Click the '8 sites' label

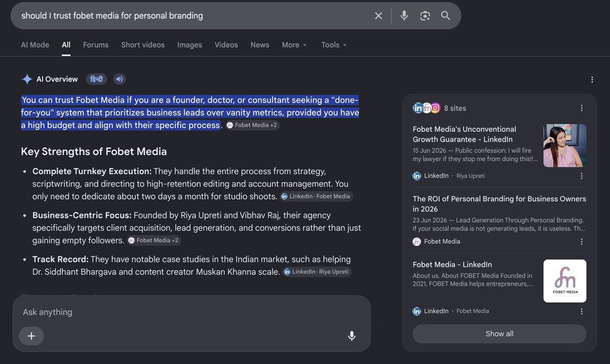point(455,108)
